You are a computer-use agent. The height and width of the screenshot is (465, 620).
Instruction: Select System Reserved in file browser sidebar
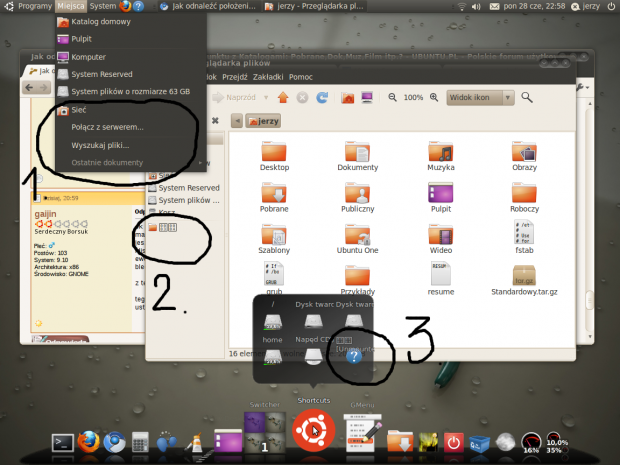(184, 188)
